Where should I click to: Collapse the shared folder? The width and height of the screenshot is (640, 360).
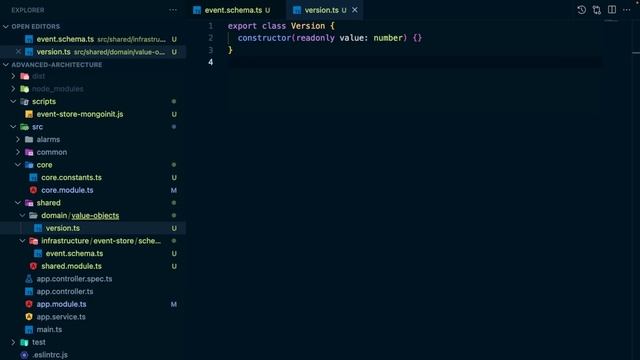click(x=18, y=202)
